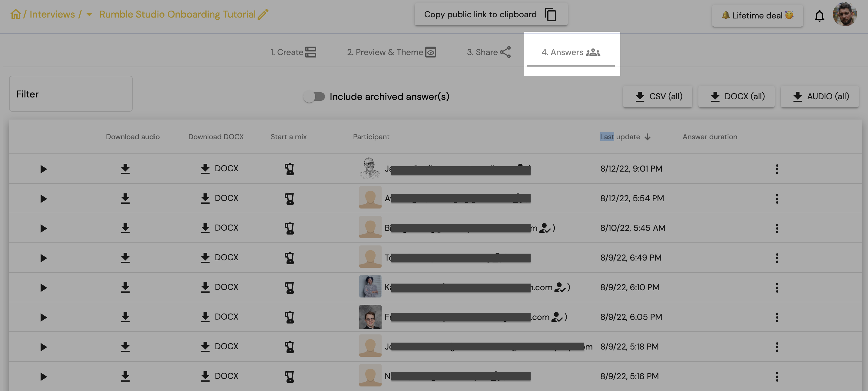Download DOCX for the 8/9/22, 5:18 PM answer
This screenshot has height=391, width=868.
219,347
